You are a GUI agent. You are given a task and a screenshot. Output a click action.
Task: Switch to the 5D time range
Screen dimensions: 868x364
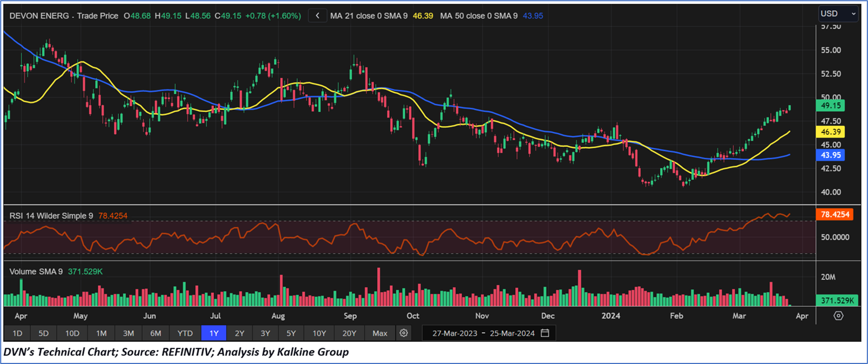coord(44,333)
